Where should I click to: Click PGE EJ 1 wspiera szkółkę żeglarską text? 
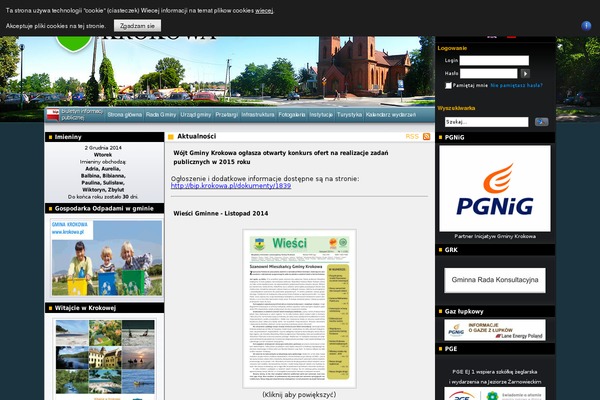[x=495, y=372]
